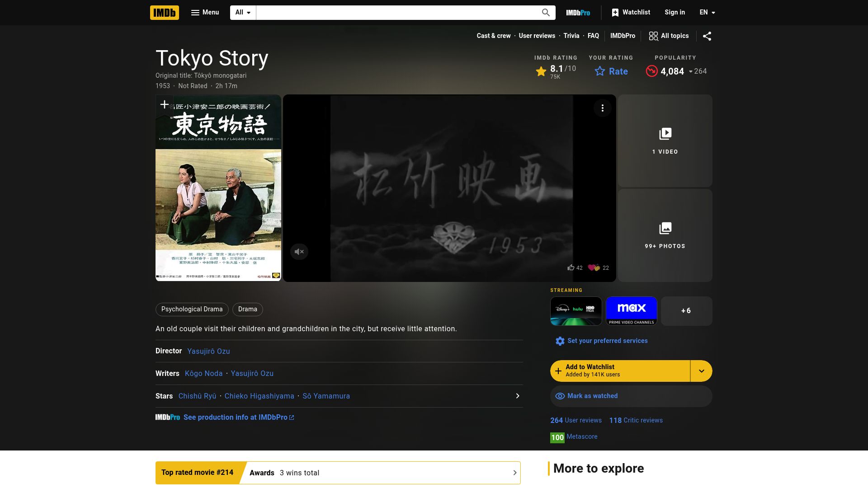The image size is (868, 488).
Task: Open the 100 Metascore link
Action: coord(574,437)
